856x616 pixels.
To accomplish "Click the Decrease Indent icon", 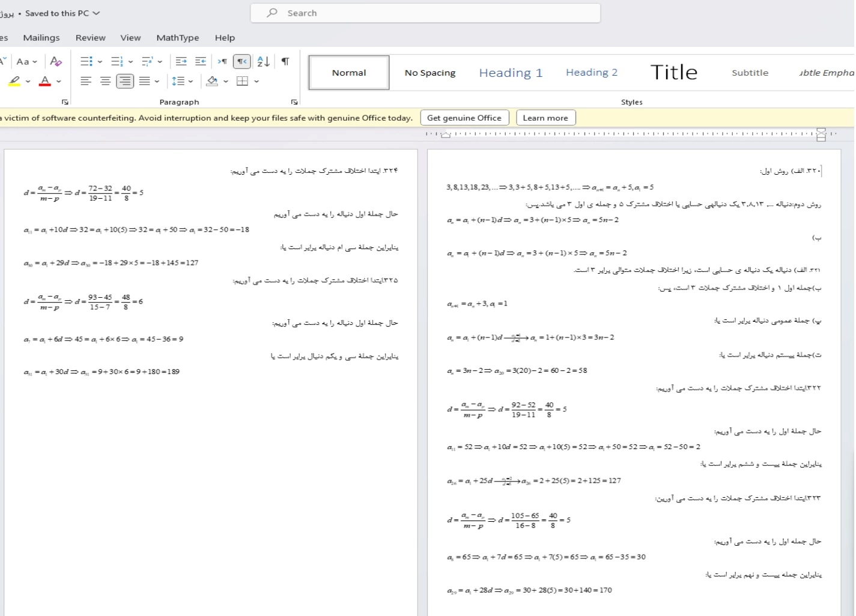I will coord(181,62).
